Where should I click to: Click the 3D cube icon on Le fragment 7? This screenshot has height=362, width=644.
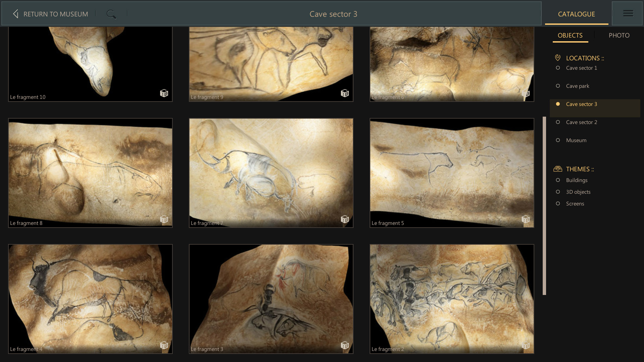click(345, 219)
